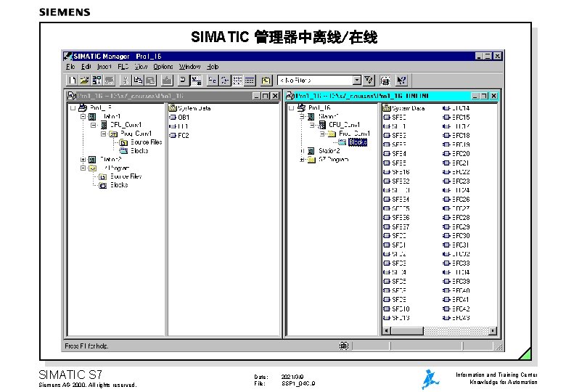
Task: Click online block list scroll right arrow
Action: [x=493, y=330]
